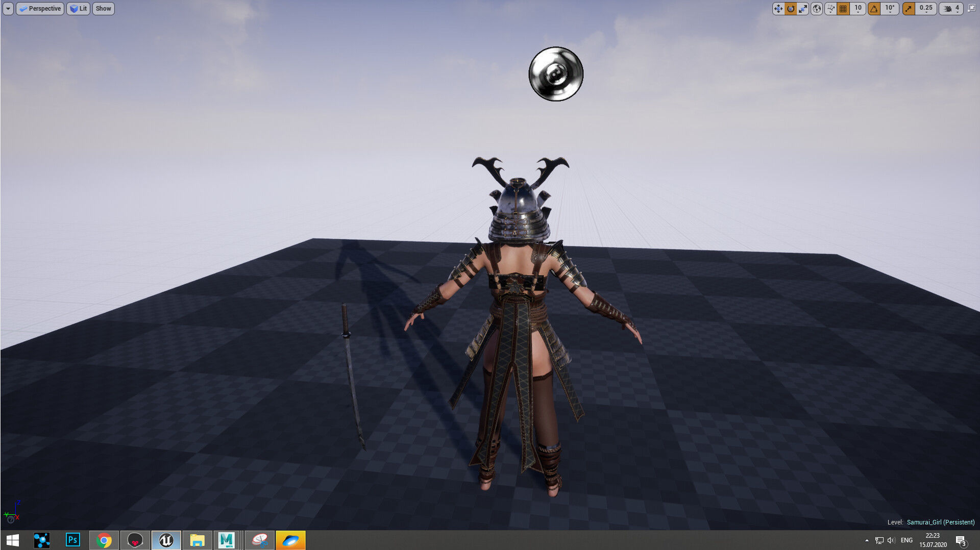Open grid snap size 10 dropdown

[x=858, y=9]
